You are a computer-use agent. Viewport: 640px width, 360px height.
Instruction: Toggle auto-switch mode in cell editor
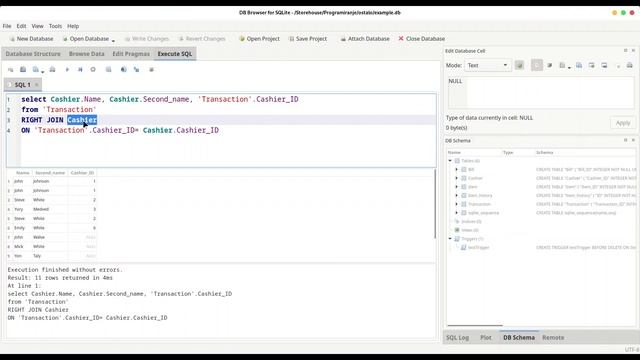(519, 65)
